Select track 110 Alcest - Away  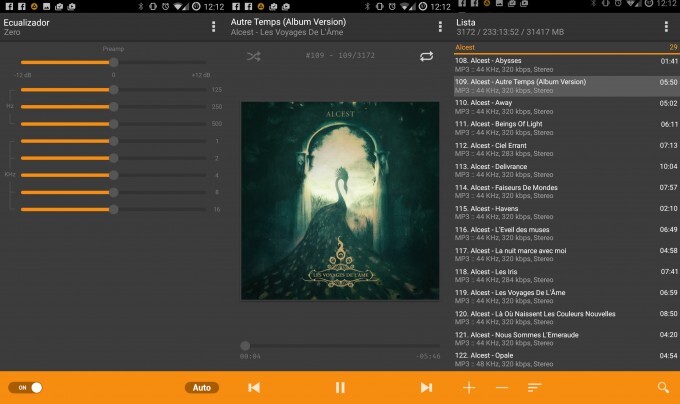(x=565, y=107)
